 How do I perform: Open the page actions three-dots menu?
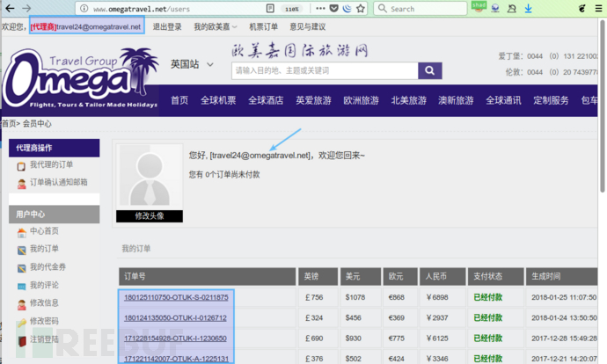click(x=320, y=9)
